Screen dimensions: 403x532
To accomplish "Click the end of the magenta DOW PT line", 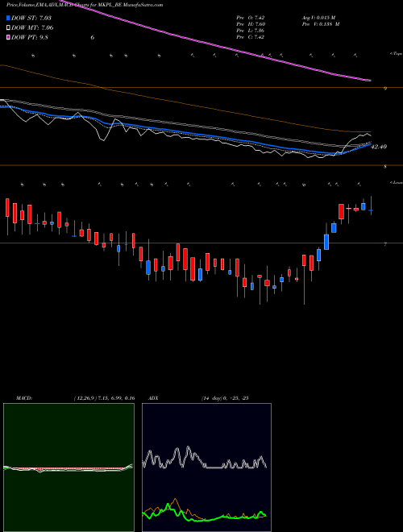I will (369, 81).
